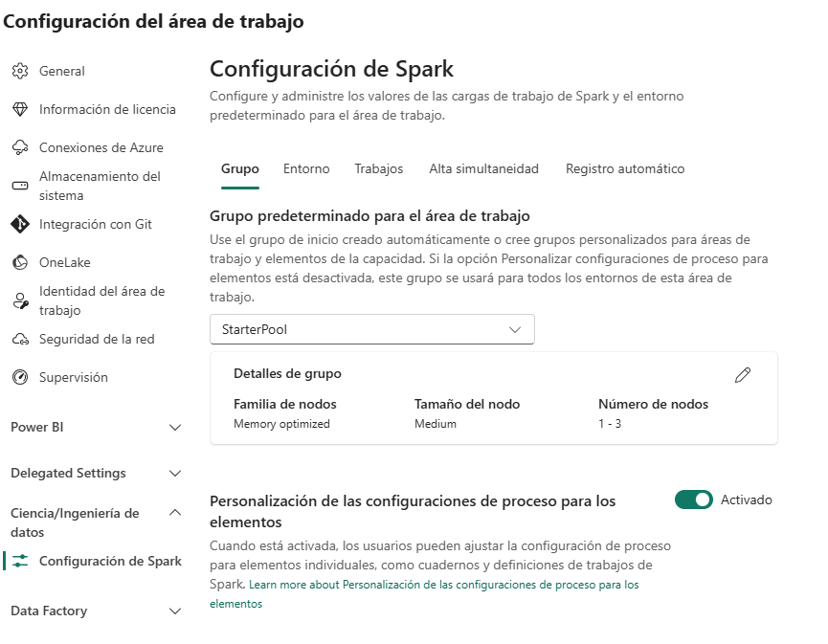Screen dimensions: 828x644
Task: Edit pool details with the pencil icon
Action: pos(743,376)
